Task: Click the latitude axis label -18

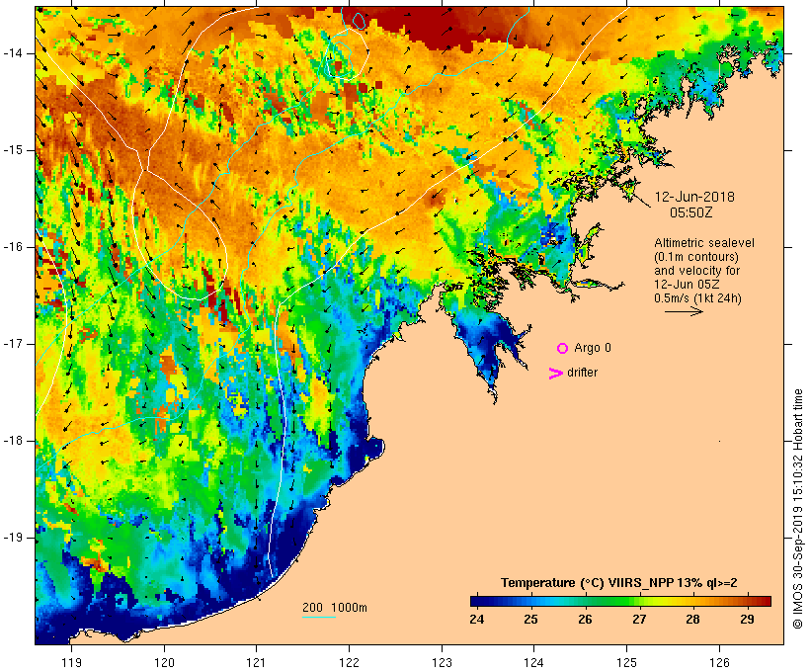Action: 13,441
